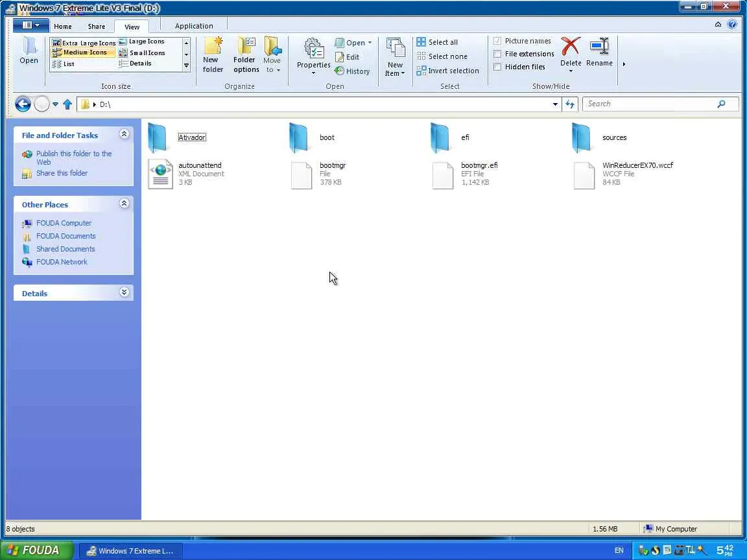Select Large Icons view
This screenshot has height=560, width=747.
coord(141,41)
